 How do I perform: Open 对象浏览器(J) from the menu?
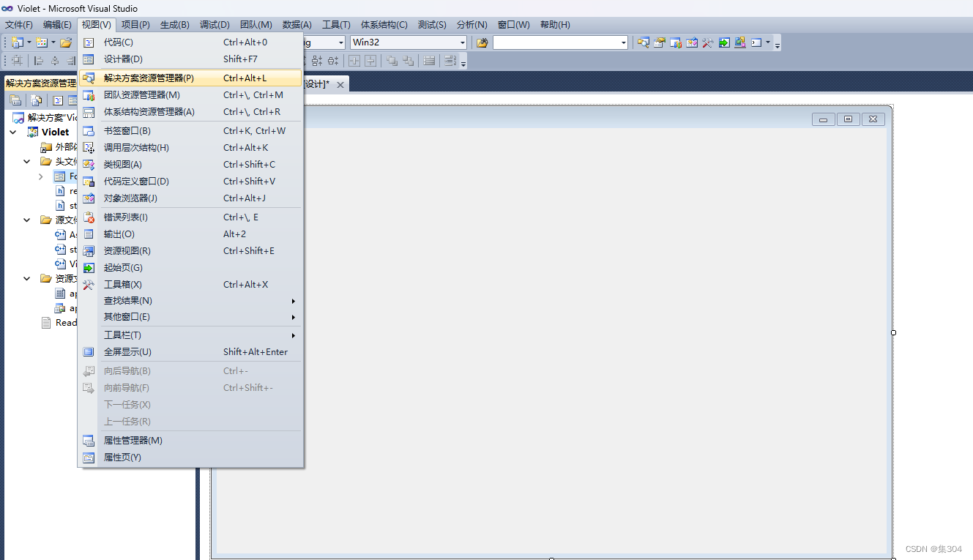pyautogui.click(x=190, y=198)
